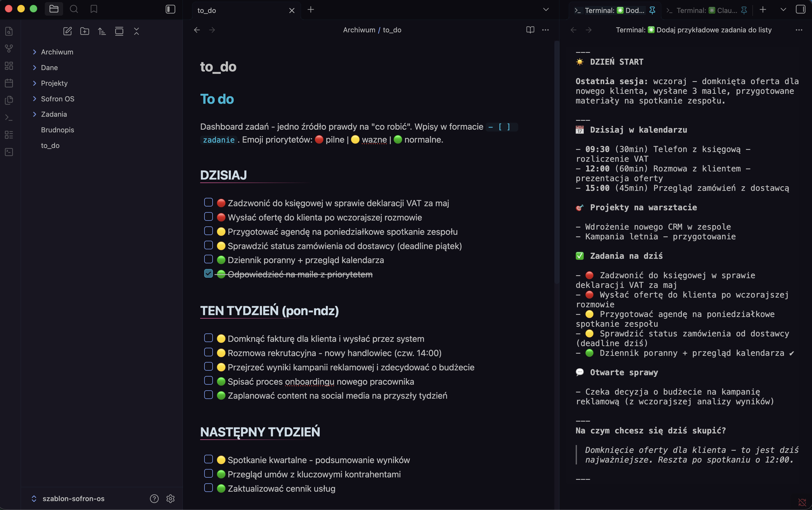The height and width of the screenshot is (510, 812).
Task: Open the file explorer folder icon
Action: [54, 9]
